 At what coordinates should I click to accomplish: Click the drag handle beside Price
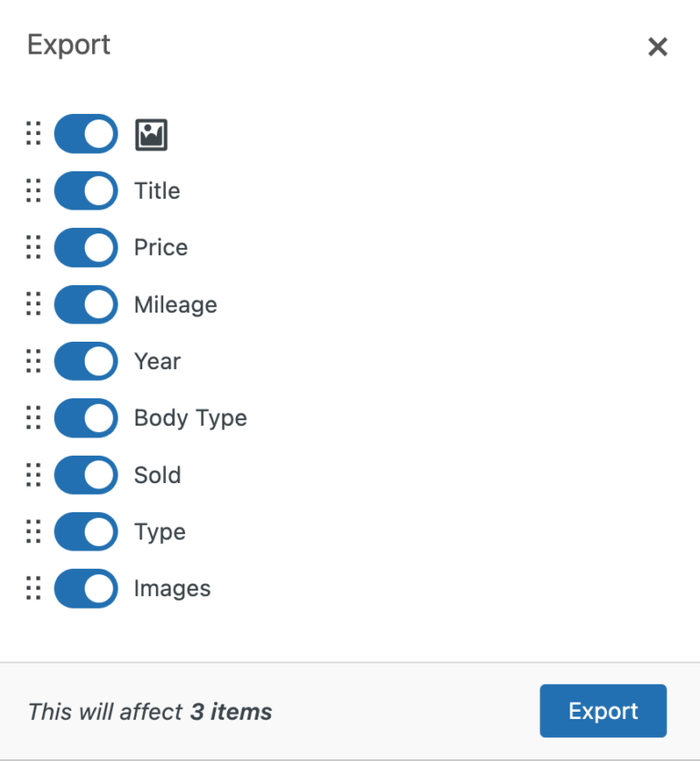coord(34,247)
